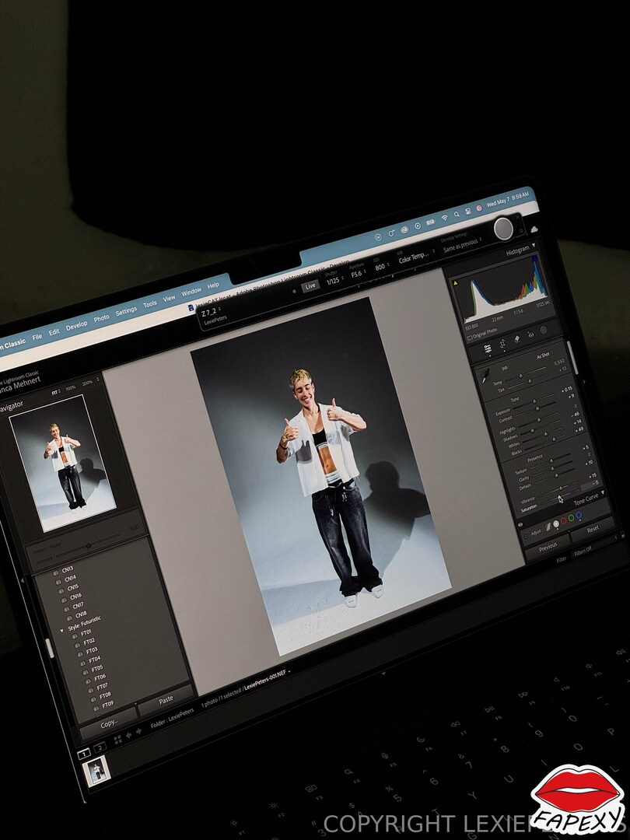Open the File menu
The height and width of the screenshot is (840, 630).
(x=37, y=337)
